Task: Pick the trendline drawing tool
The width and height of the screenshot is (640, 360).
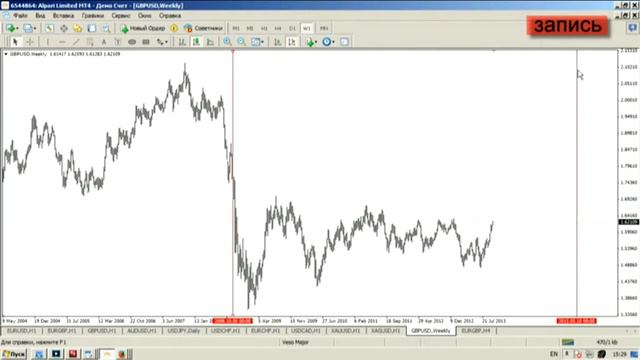Action: pyautogui.click(x=76, y=42)
